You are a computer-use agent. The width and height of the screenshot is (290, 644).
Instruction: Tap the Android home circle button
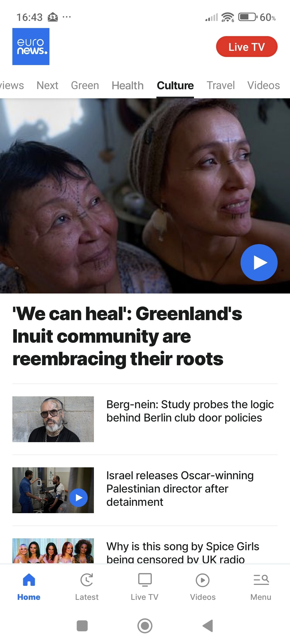pos(145,626)
